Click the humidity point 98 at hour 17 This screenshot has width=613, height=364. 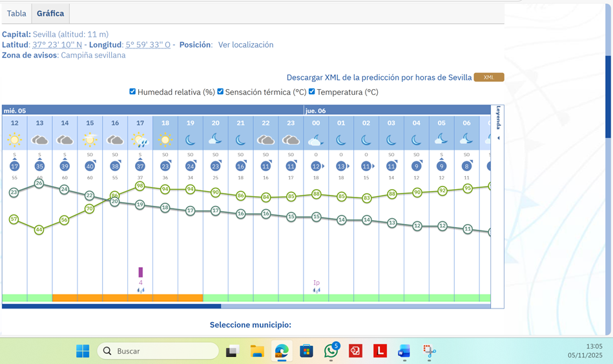pos(140,186)
